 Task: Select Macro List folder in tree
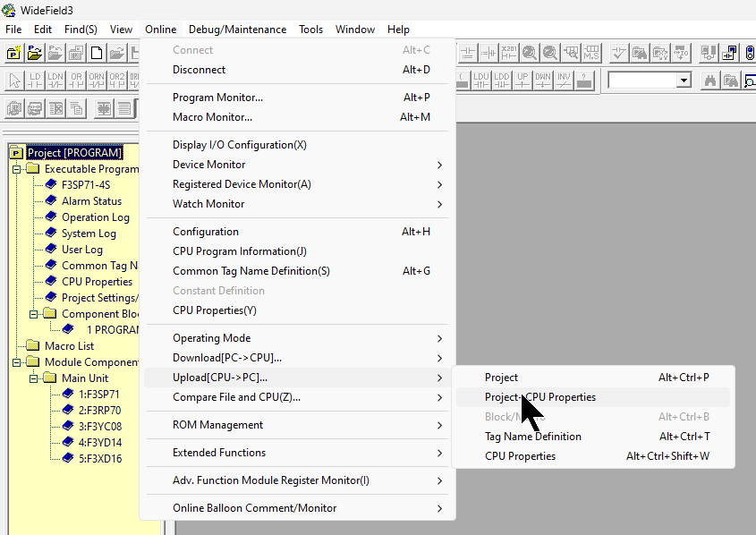[x=69, y=346]
